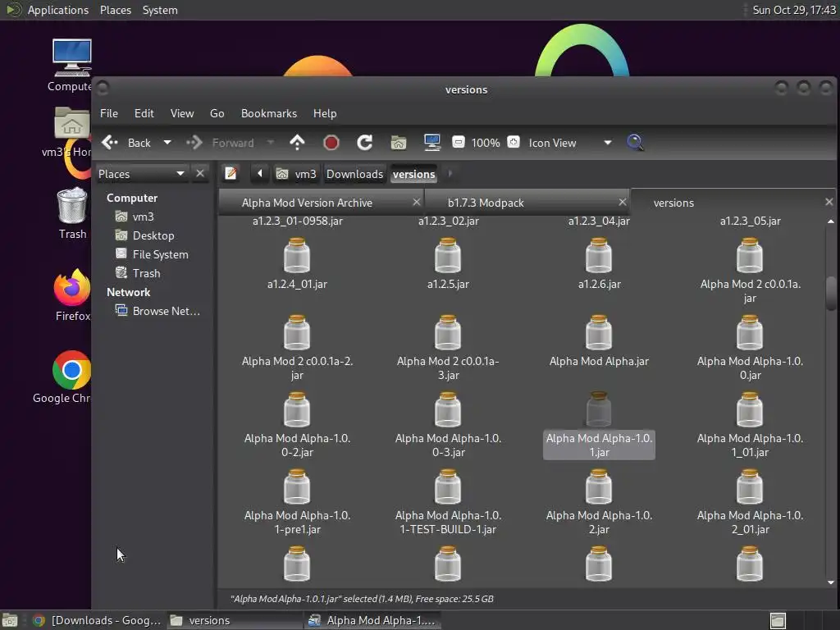840x630 pixels.
Task: Close the Alpha Mod Version Archive tab
Action: [x=416, y=202]
